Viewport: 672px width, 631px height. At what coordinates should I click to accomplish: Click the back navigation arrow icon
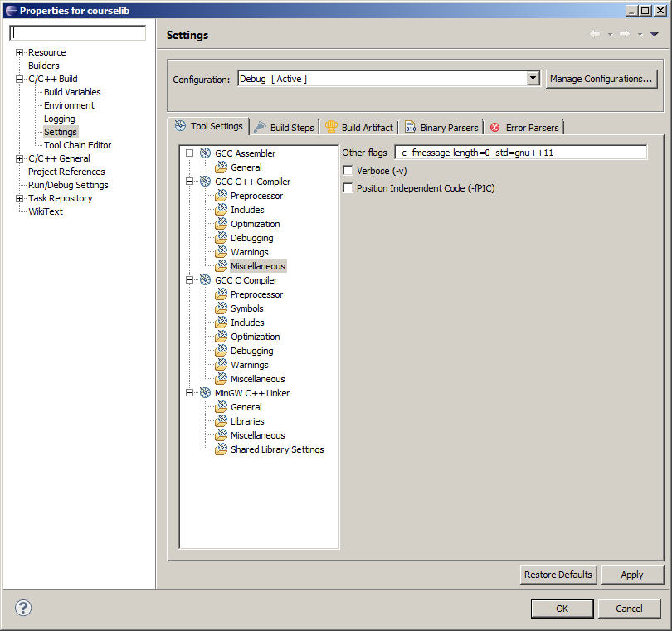tap(595, 34)
